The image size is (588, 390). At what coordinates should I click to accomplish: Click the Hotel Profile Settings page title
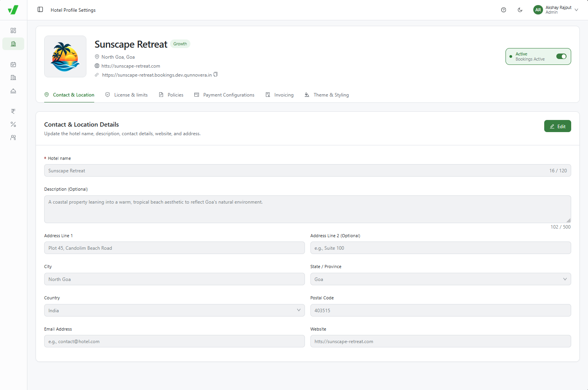coord(73,10)
